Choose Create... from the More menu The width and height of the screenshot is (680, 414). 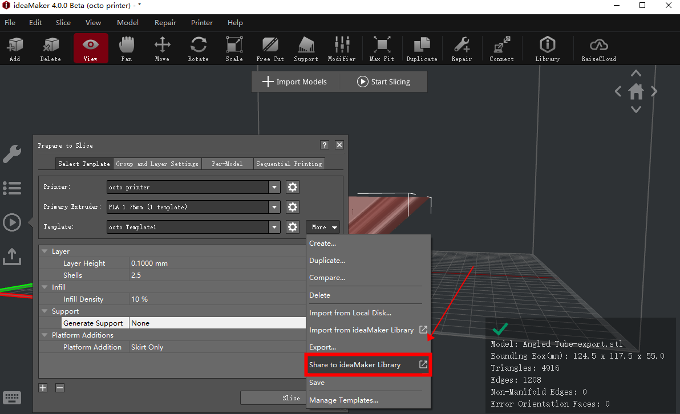[369, 244]
